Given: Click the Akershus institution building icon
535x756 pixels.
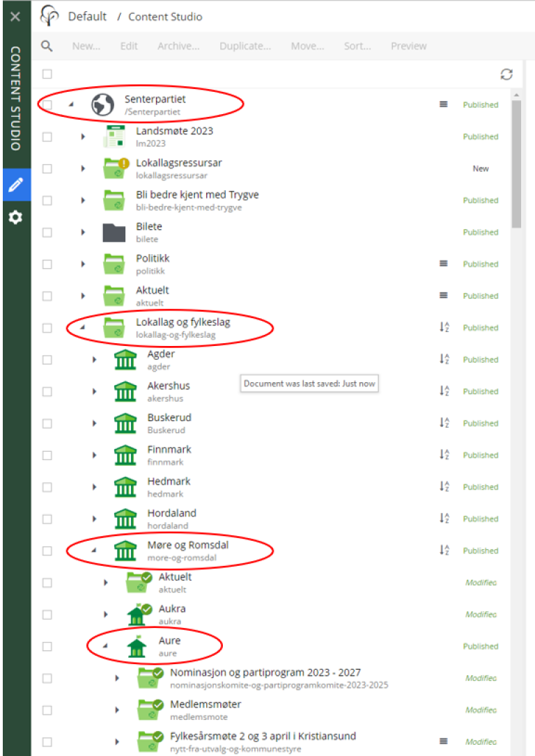Looking at the screenshot, I should click(x=125, y=391).
